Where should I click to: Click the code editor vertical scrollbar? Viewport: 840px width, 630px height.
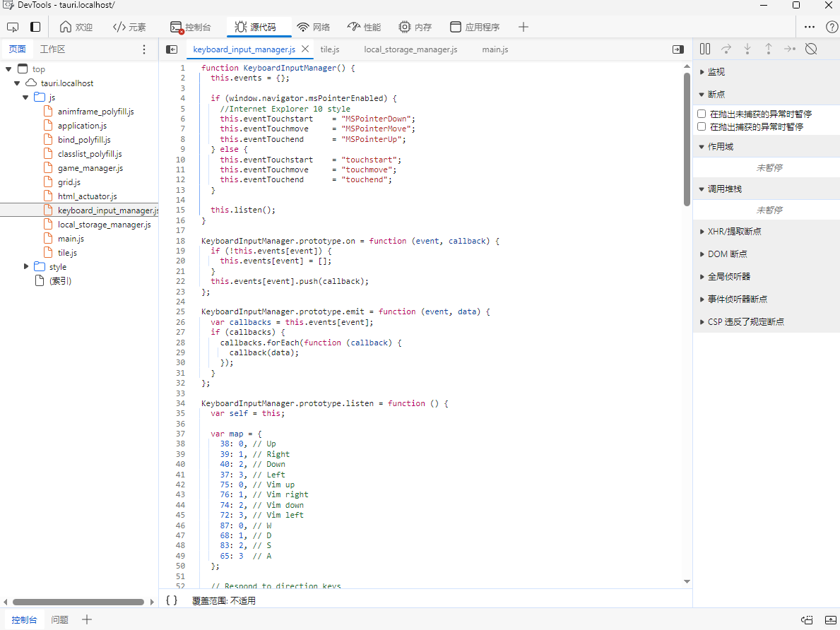pos(687,138)
